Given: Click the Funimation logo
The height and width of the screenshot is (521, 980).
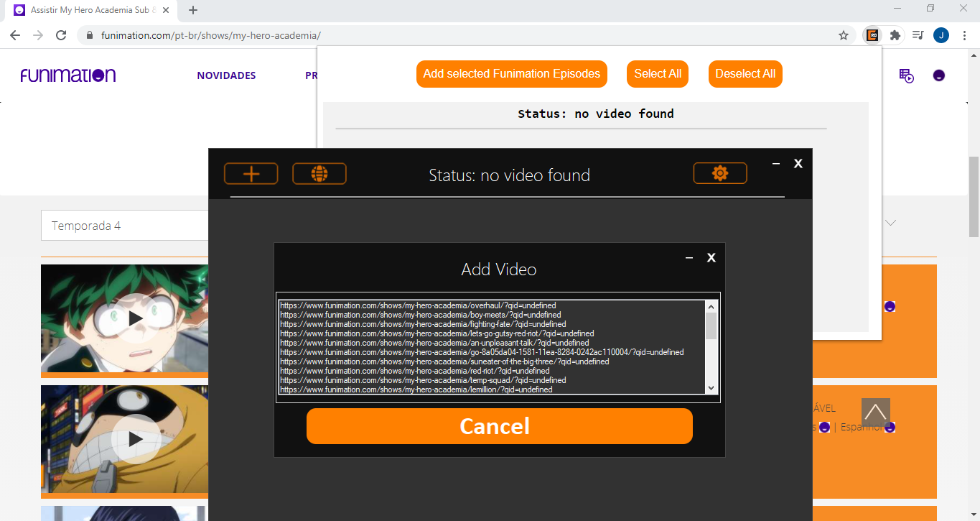Looking at the screenshot, I should coord(67,75).
